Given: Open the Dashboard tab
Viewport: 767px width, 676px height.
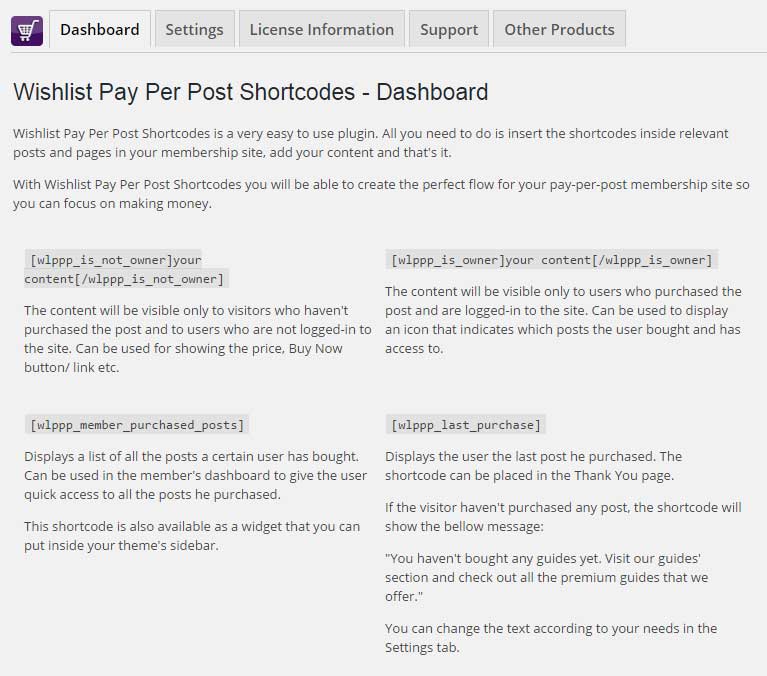Looking at the screenshot, I should coord(100,29).
